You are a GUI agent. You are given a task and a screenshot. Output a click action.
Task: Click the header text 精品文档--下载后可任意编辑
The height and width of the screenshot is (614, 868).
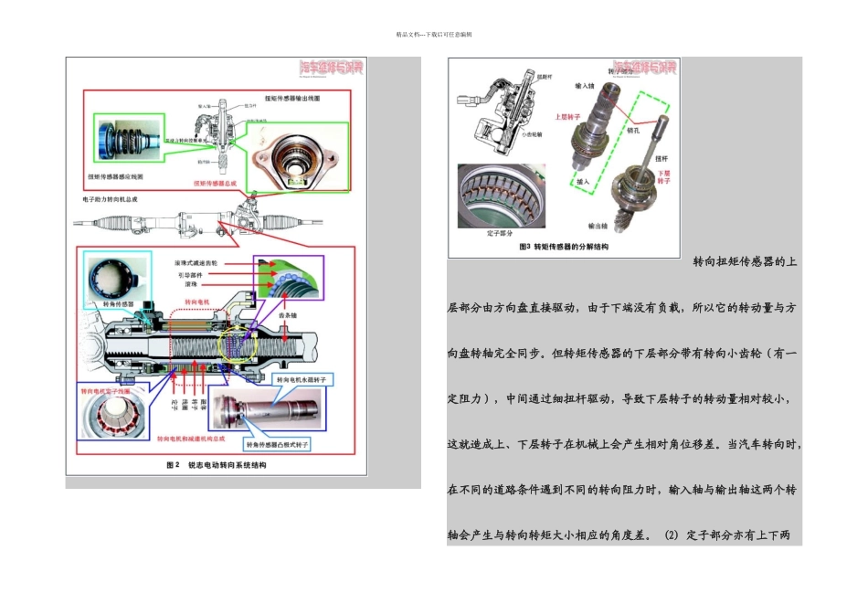tap(434, 35)
